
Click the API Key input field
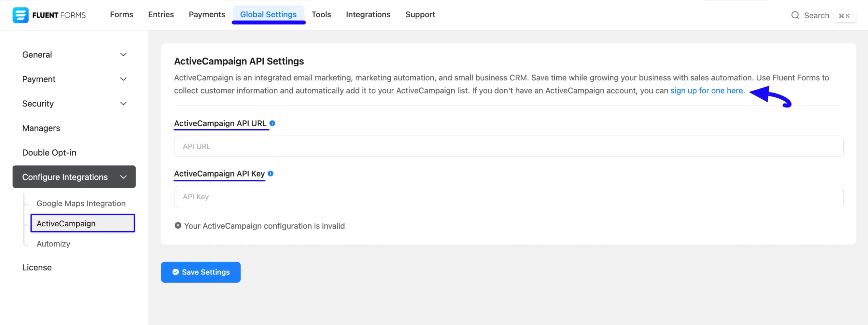[509, 197]
